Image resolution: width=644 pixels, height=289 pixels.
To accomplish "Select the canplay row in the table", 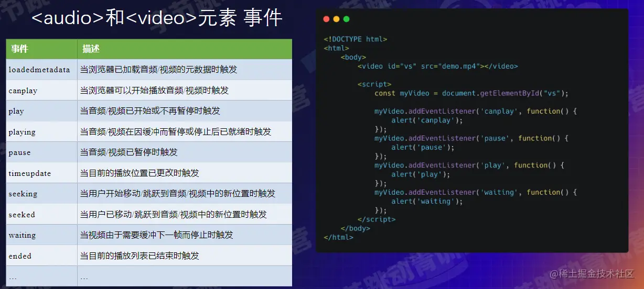I will (149, 90).
